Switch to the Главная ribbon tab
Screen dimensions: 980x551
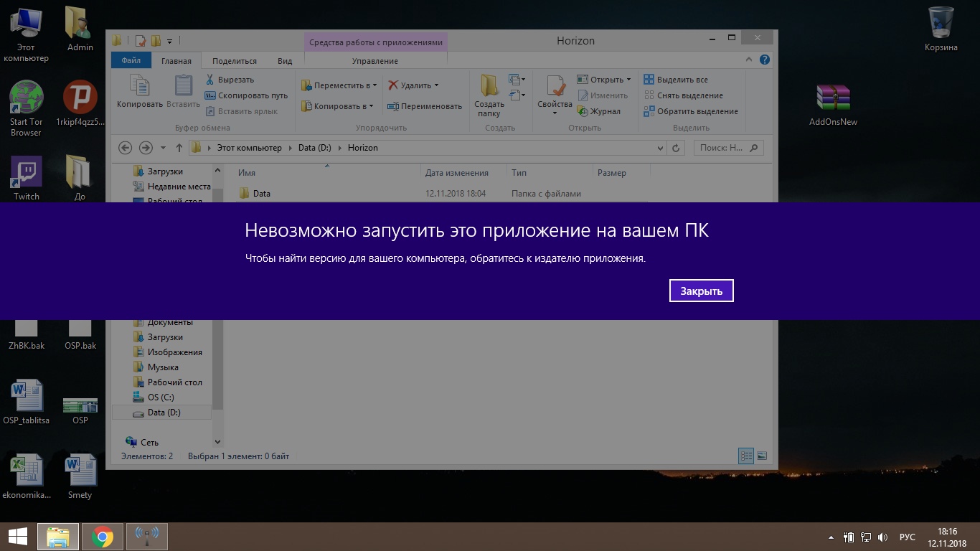[x=176, y=61]
